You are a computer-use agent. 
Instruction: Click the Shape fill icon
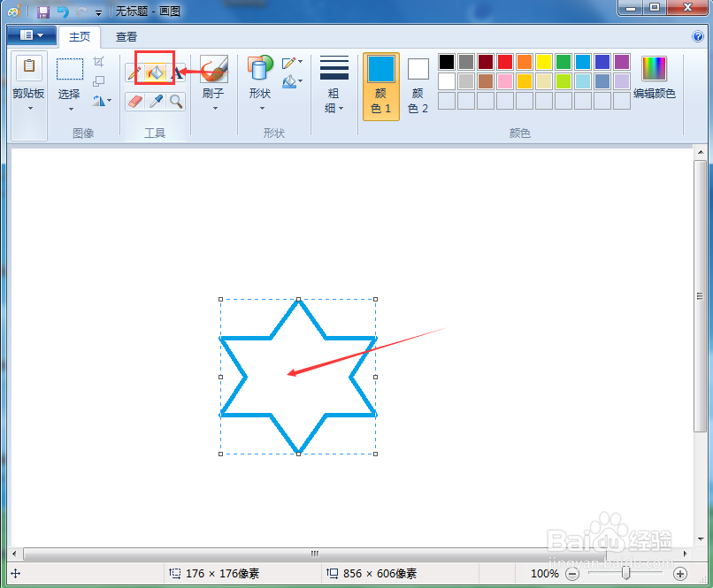tap(288, 82)
